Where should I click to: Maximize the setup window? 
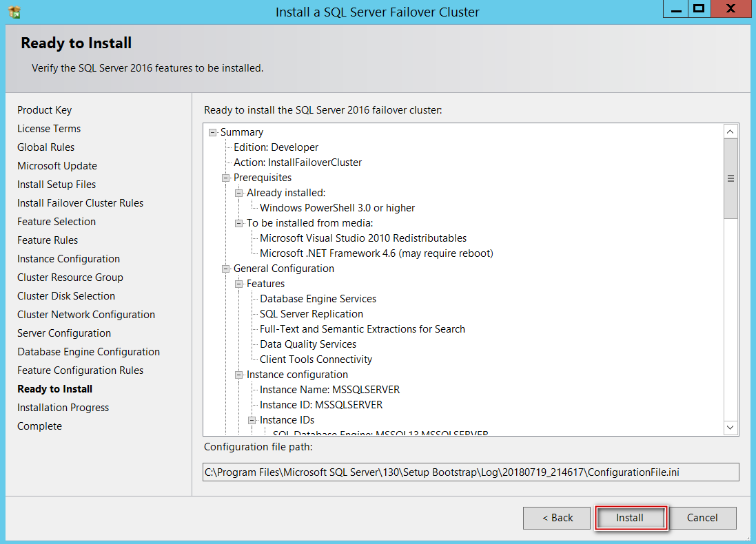tap(699, 9)
